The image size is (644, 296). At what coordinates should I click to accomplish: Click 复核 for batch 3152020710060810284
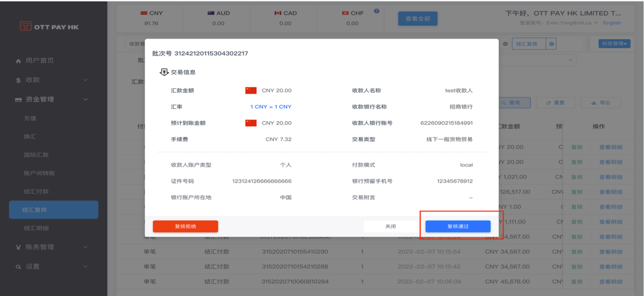pos(577,282)
